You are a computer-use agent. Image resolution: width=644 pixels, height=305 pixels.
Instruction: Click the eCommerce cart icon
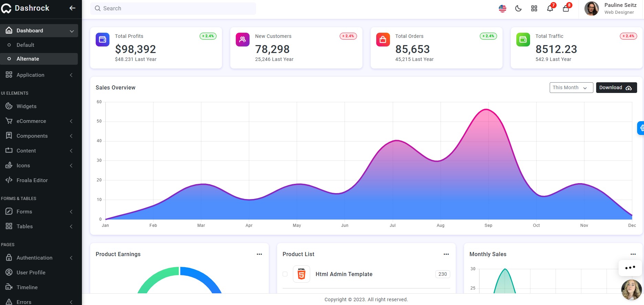tap(9, 121)
